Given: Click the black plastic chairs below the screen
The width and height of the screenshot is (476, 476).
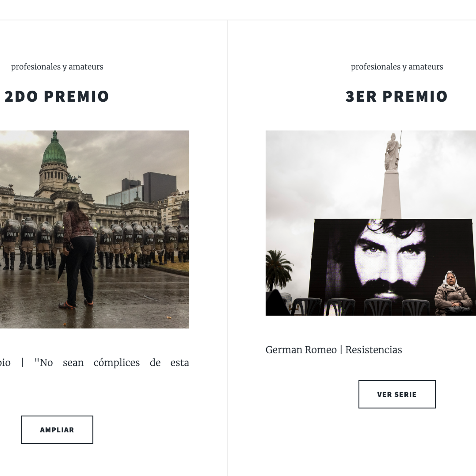Looking at the screenshot, I should coord(360,306).
